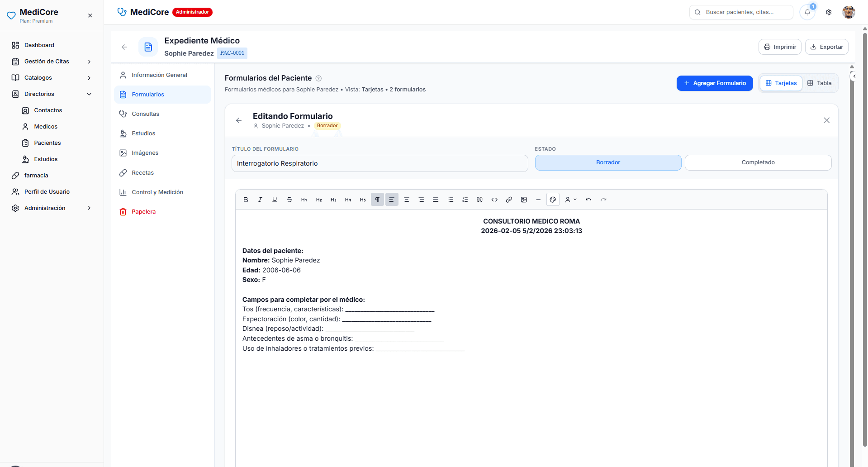This screenshot has width=868, height=467.
Task: Switch to Tabla view
Action: point(820,83)
